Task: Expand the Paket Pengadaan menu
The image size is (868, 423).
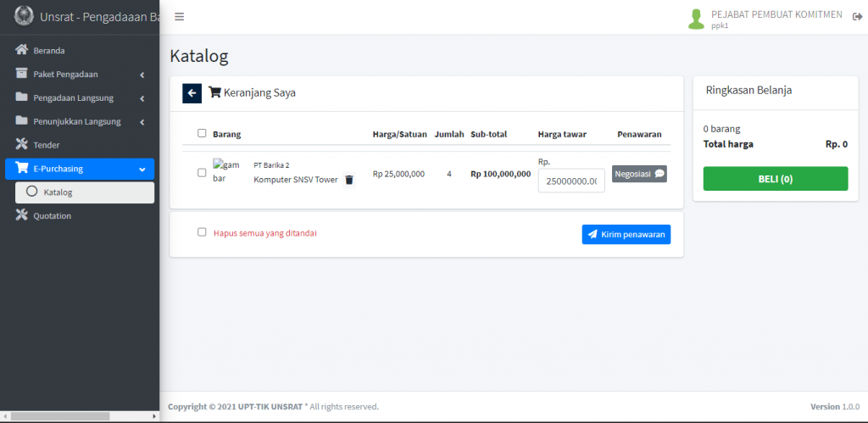Action: pos(80,74)
